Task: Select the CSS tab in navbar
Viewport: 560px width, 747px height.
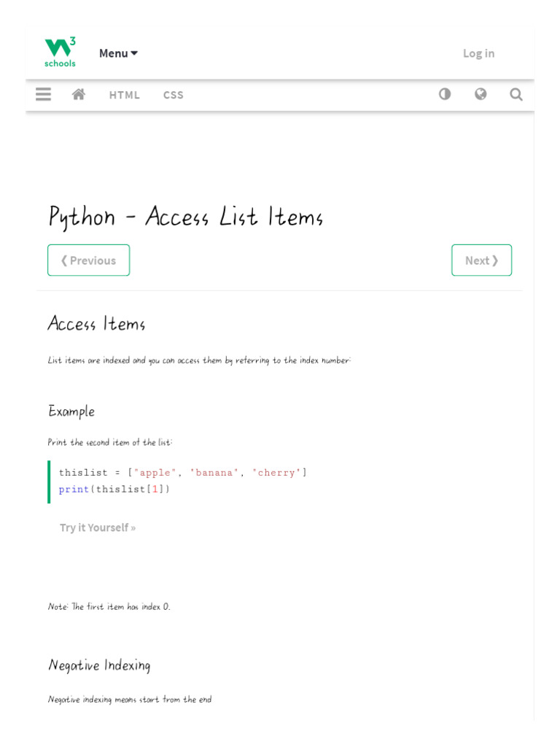Action: 174,95
